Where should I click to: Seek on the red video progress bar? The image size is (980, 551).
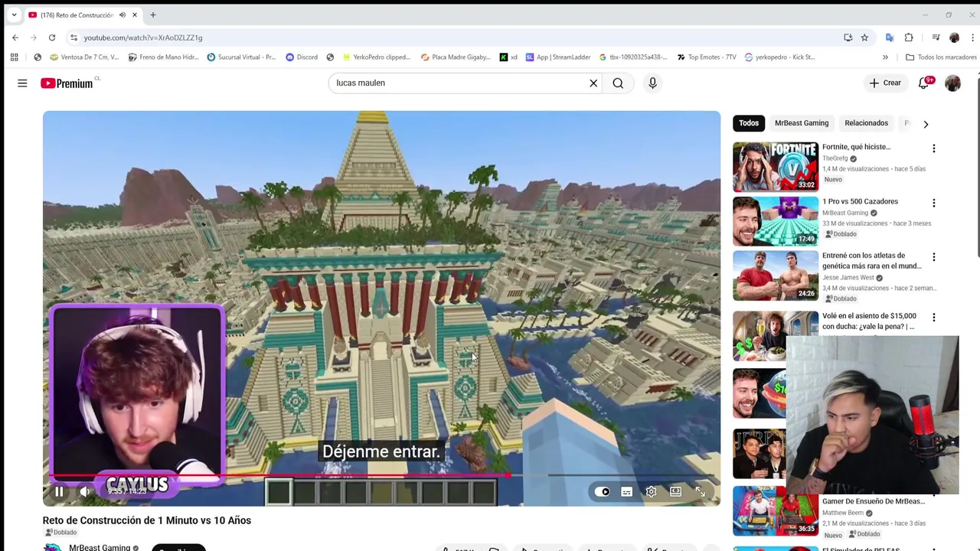[381, 475]
